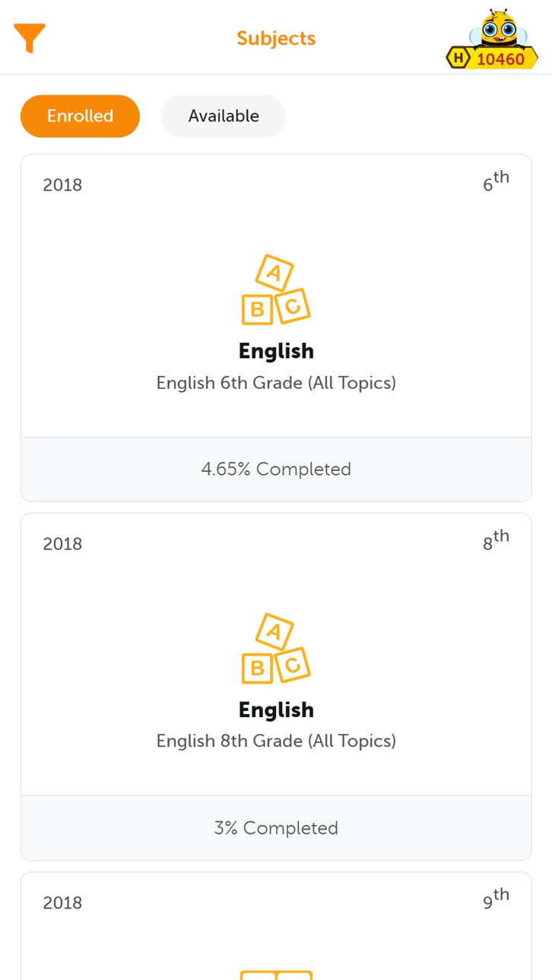Open English 6th Grade (All Topics) subtitle

pyautogui.click(x=276, y=383)
